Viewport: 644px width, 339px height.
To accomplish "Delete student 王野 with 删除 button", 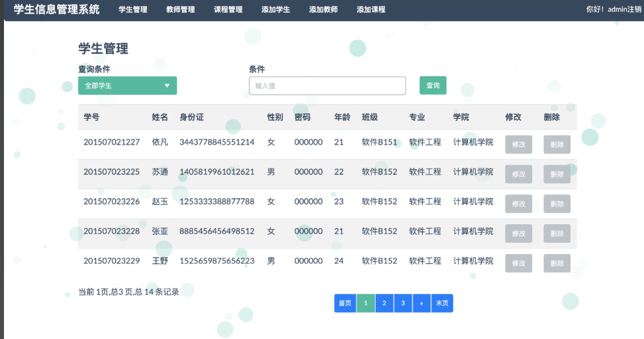I will click(x=557, y=263).
